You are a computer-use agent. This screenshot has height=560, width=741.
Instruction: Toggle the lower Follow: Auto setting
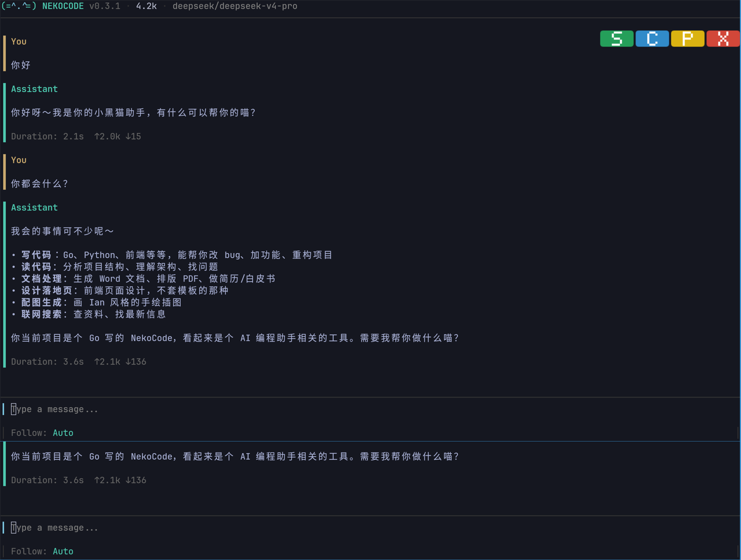tap(42, 551)
